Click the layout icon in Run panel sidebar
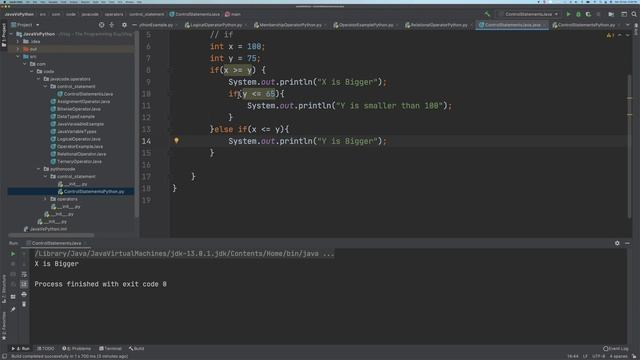Viewport: 640px width, 360px height. coord(13,297)
